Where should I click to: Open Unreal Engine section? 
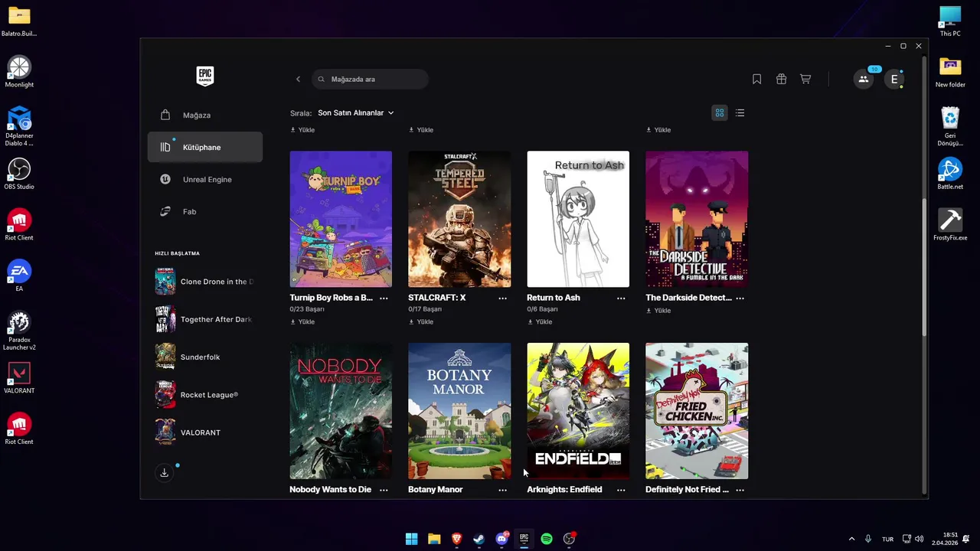tap(205, 179)
